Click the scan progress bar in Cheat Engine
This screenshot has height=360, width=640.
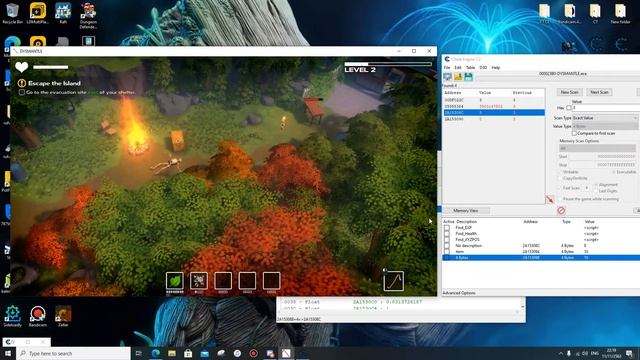click(558, 78)
